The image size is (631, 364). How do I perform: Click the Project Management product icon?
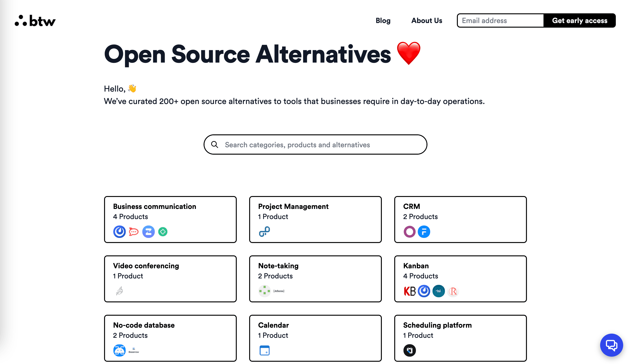click(x=264, y=232)
